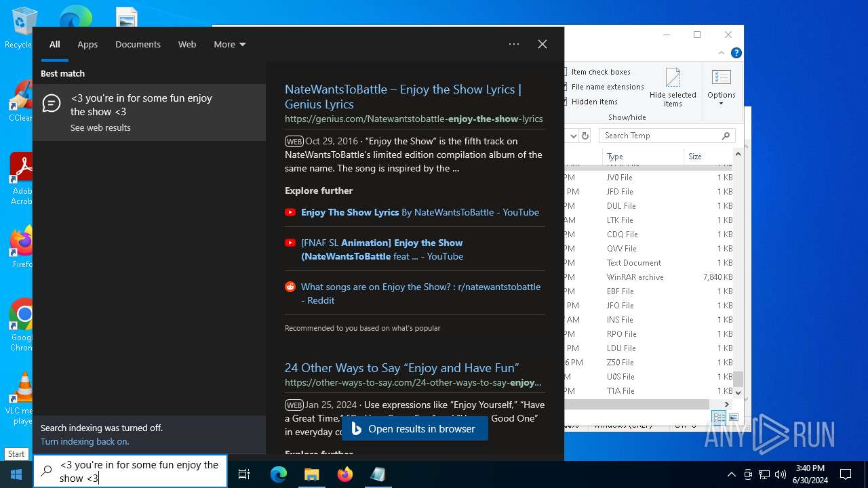Open the Reddit natewantstobattle link
This screenshot has height=488, width=868.
click(420, 293)
